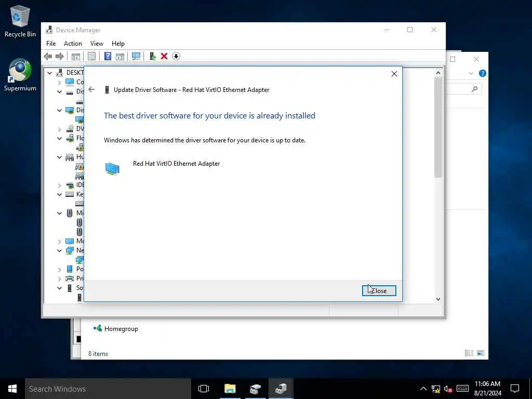The image size is (532, 399).
Task: Click the blue help icon in File Explorer
Action: pos(482,73)
